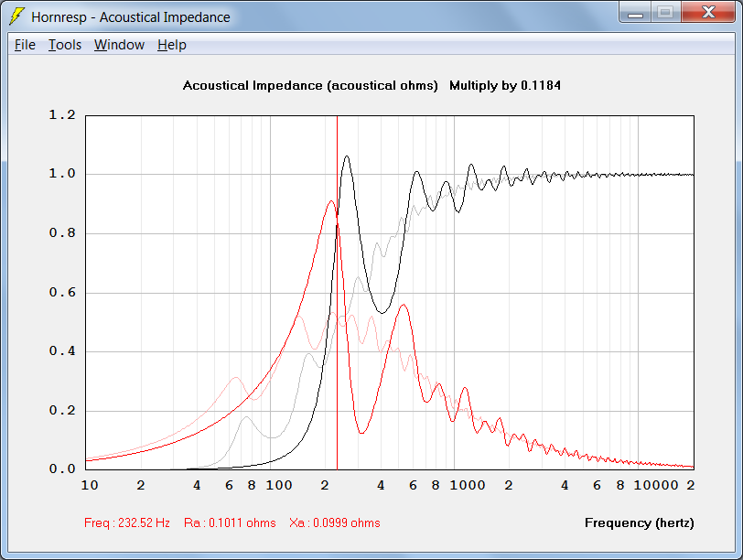Viewport: 743px width, 560px height.
Task: Select the 'Xa : 0.0999 ohms' readout
Action: pos(335,523)
